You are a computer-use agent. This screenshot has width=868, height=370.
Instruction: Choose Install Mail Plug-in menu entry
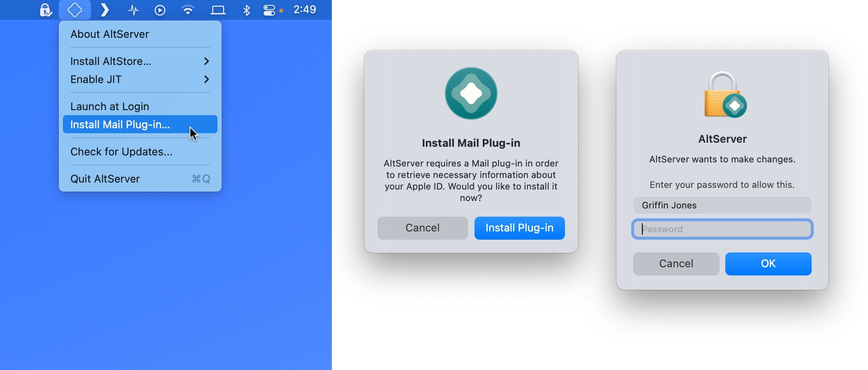pyautogui.click(x=120, y=125)
